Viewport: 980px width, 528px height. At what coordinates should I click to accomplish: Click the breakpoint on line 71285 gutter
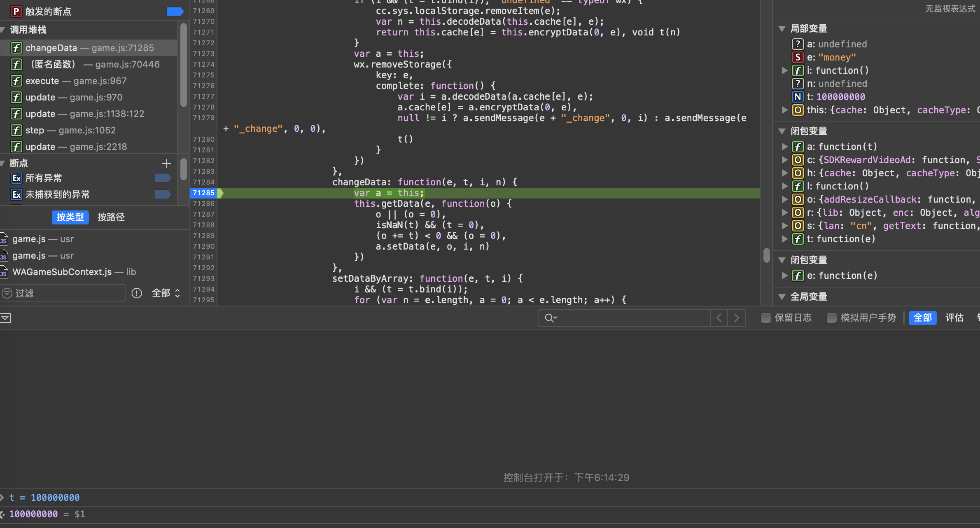[204, 193]
